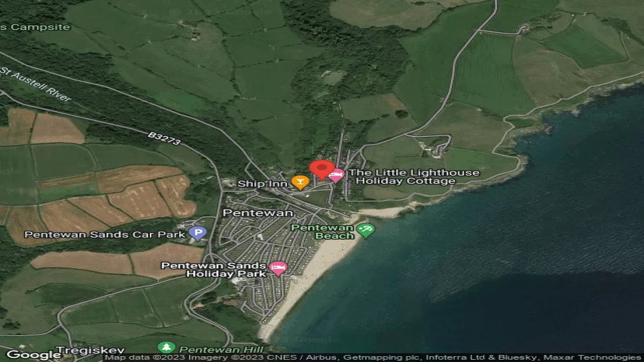Viewport: 644px width, 362px height.
Task: Click the Pentewan village name label
Action: [x=249, y=213]
